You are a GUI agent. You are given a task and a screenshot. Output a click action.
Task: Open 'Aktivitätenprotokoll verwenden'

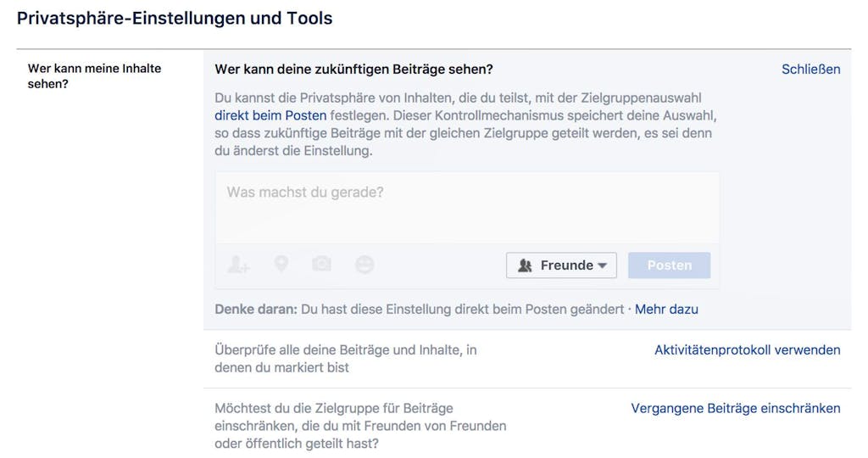tap(748, 350)
